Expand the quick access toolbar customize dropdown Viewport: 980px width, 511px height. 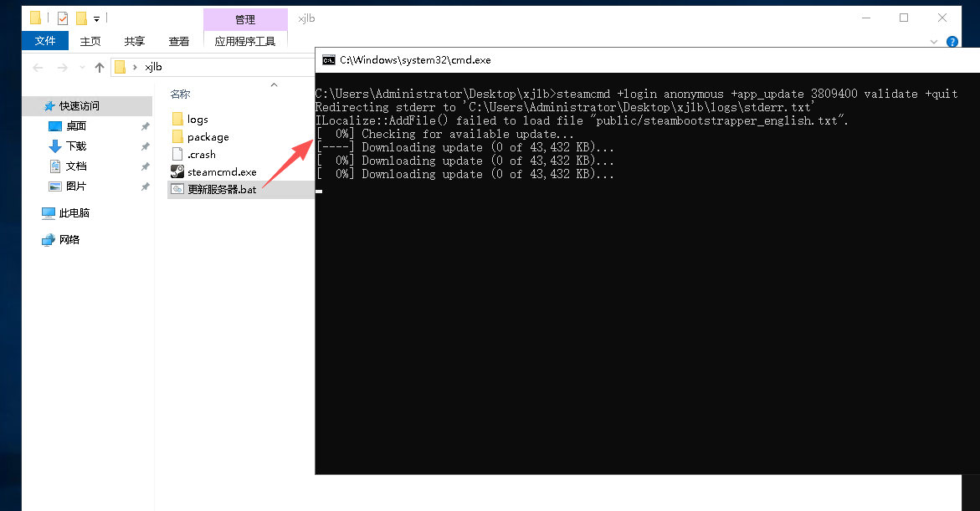[97, 18]
